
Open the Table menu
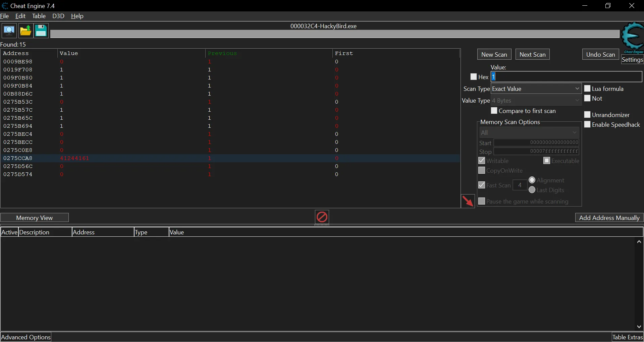[x=39, y=16]
